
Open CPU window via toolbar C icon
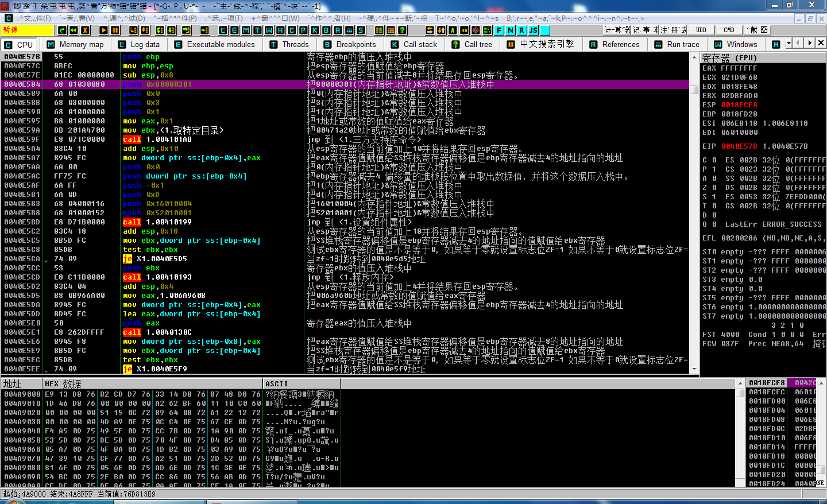(x=292, y=30)
